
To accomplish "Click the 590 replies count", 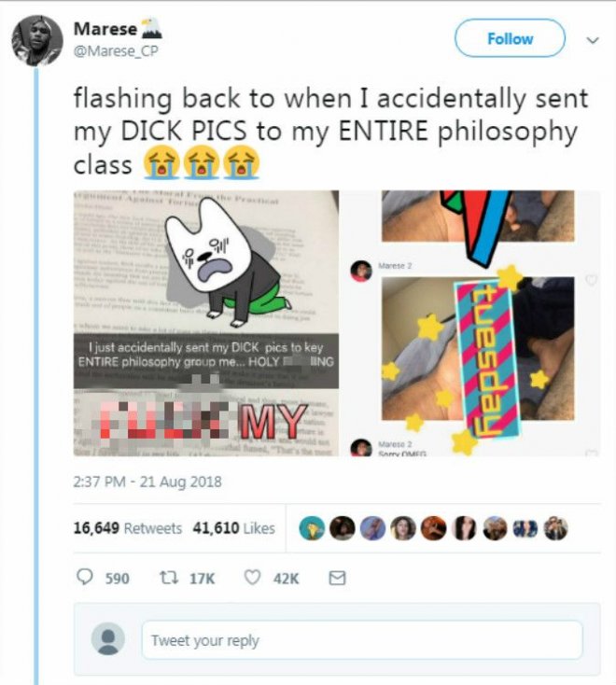I will (x=117, y=579).
